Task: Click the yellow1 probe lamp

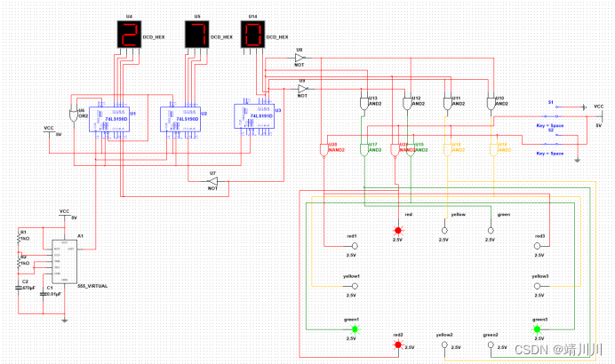Action: [x=355, y=287]
